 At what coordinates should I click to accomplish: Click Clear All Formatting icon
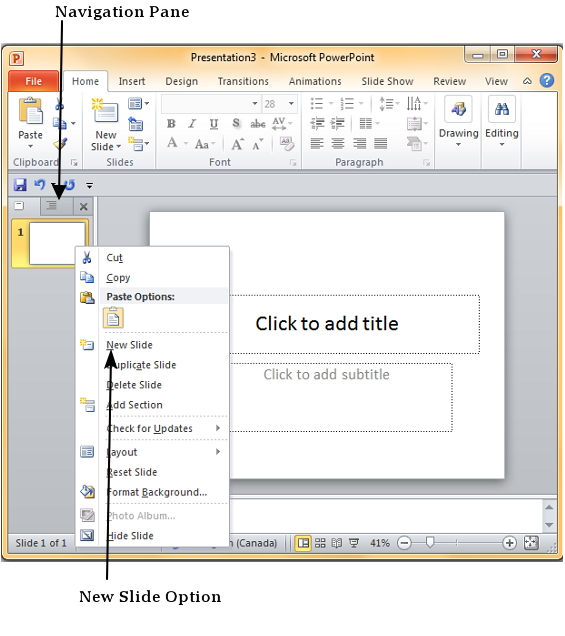[x=287, y=144]
